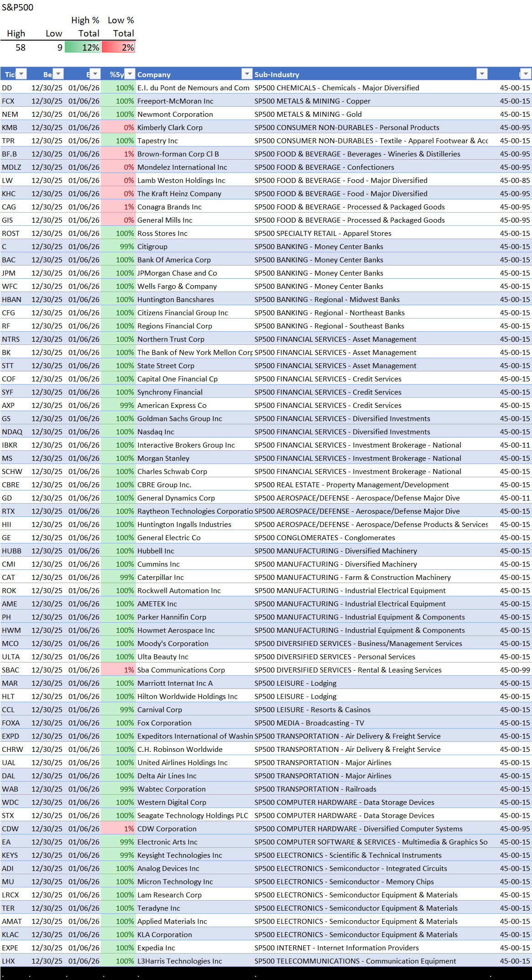The width and height of the screenshot is (532, 980).
Task: Select the Regions Financial Corp cell
Action: 194,326
